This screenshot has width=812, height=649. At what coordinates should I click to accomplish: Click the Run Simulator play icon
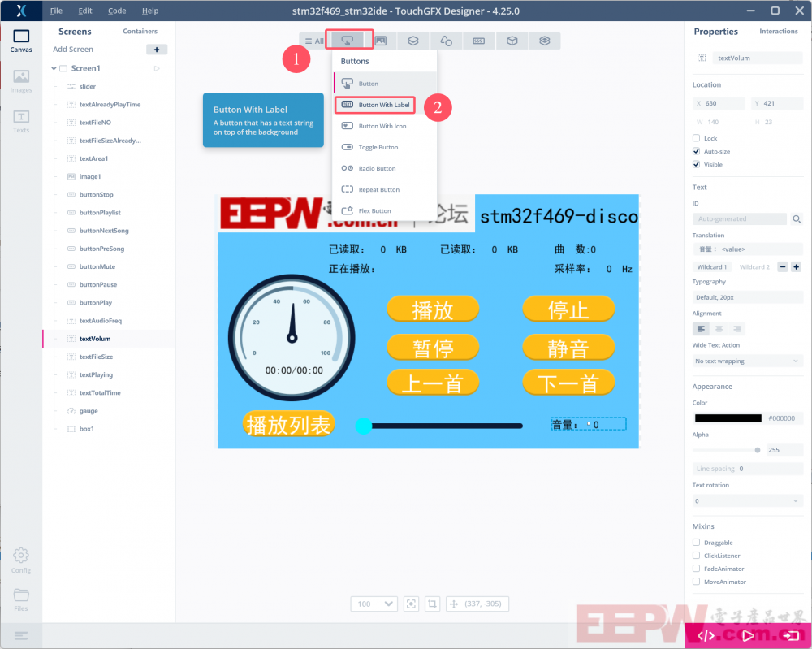748,635
